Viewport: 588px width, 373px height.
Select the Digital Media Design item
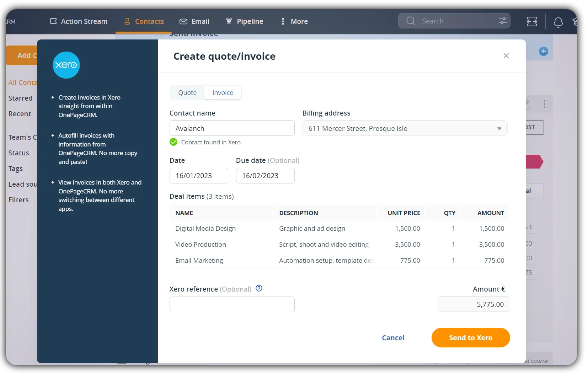[205, 228]
